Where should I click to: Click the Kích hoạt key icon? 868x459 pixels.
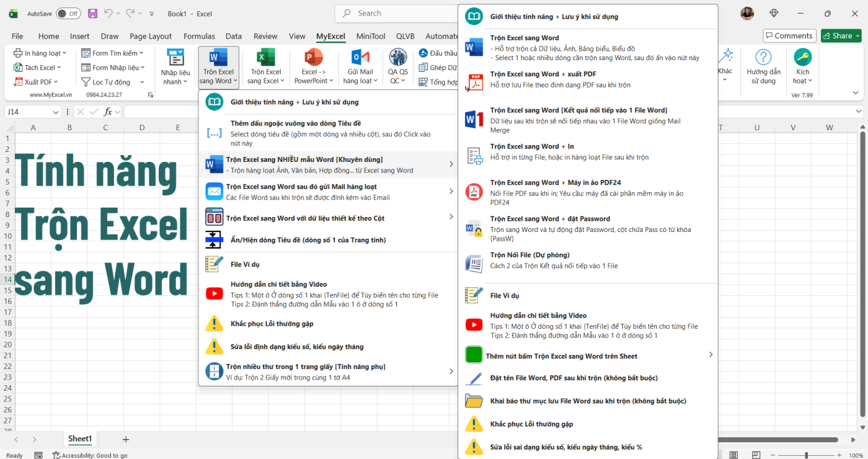coord(803,58)
